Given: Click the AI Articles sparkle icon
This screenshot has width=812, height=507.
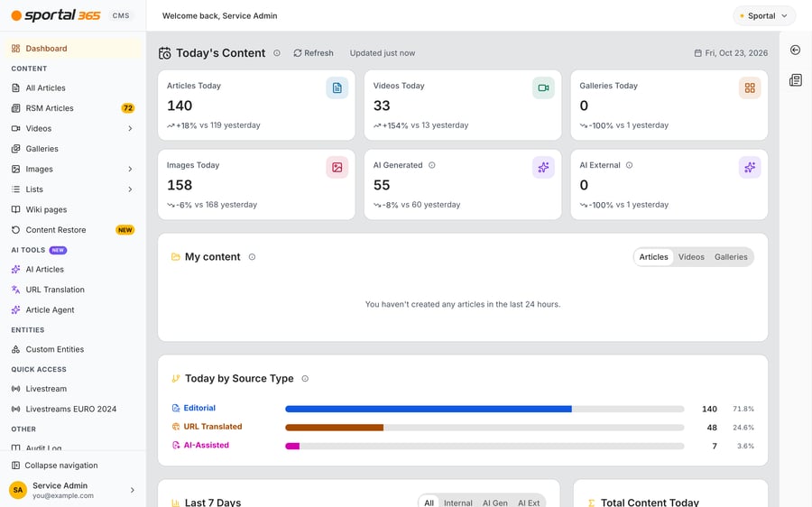Looking at the screenshot, I should [16, 270].
